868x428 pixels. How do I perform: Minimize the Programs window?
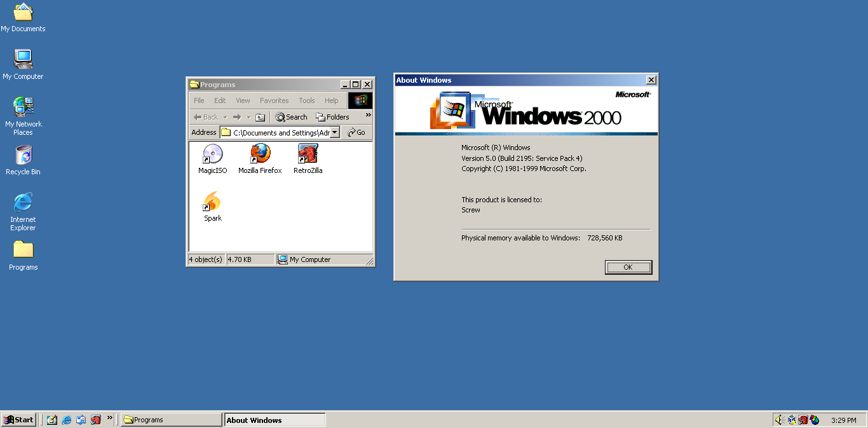click(x=345, y=85)
